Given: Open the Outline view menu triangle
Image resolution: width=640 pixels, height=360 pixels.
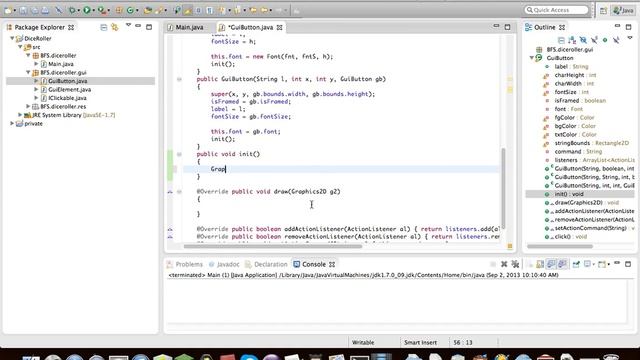Looking at the screenshot, I should point(630,38).
